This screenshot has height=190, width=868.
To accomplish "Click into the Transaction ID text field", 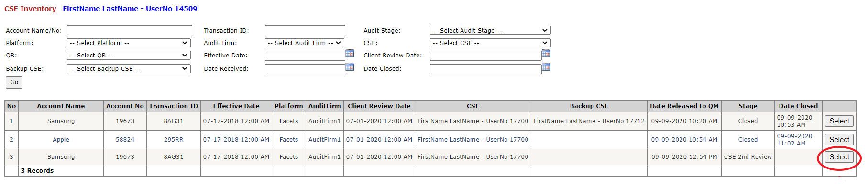I will click(x=305, y=31).
